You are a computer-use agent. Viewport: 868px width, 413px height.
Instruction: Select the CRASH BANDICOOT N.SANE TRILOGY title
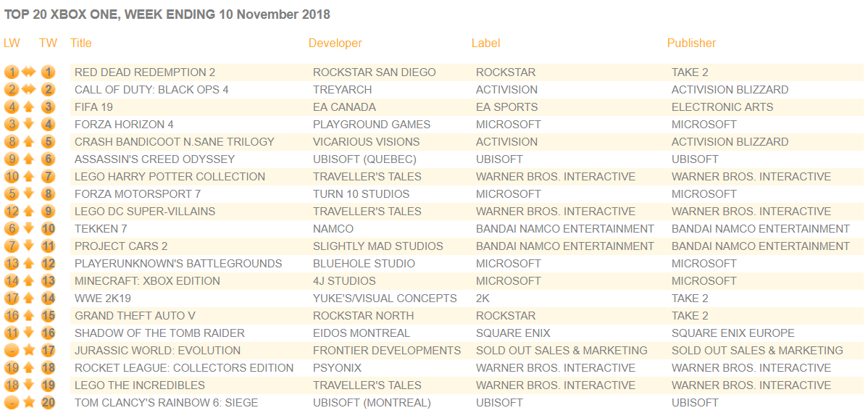click(x=175, y=142)
